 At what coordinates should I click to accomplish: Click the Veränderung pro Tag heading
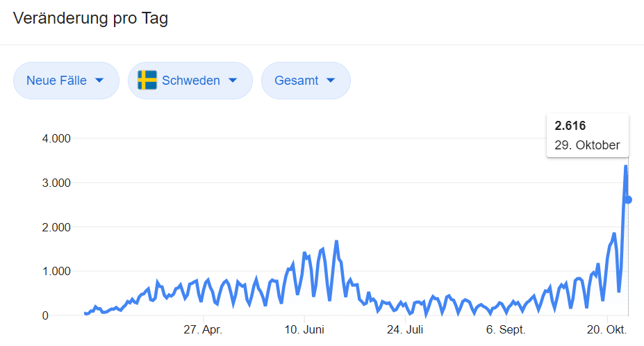[x=90, y=19]
